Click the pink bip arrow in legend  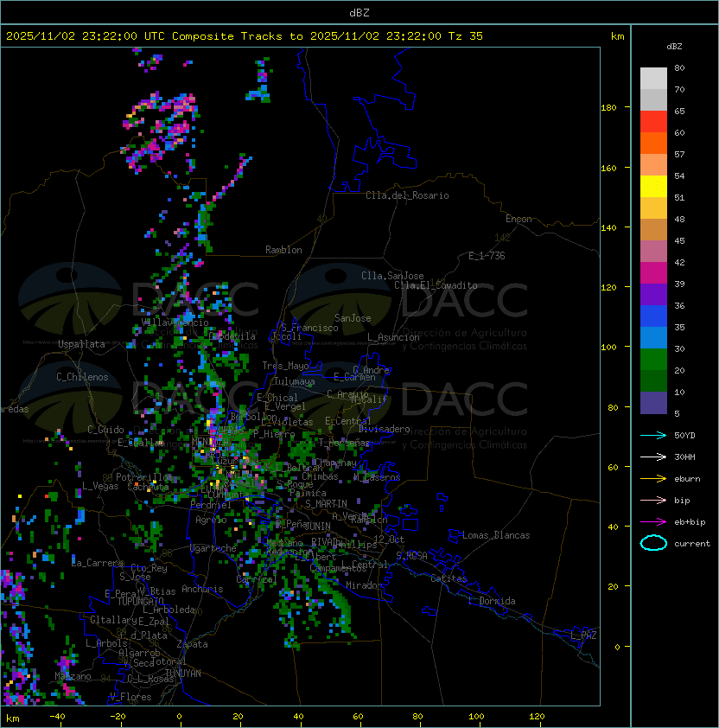(x=653, y=501)
